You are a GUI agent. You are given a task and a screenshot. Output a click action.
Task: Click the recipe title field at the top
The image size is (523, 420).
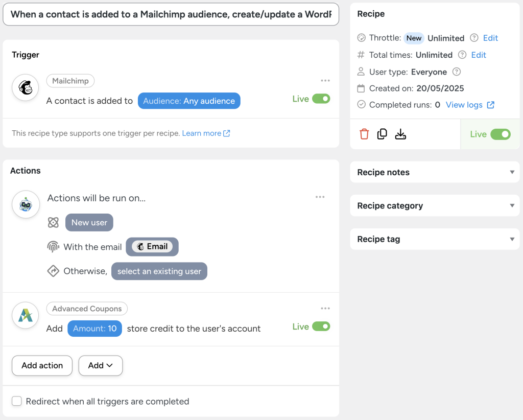point(171,14)
